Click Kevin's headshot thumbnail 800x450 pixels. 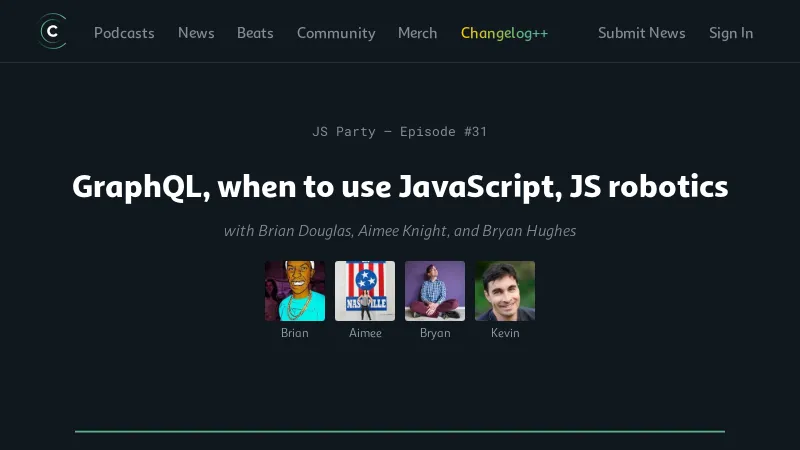505,291
